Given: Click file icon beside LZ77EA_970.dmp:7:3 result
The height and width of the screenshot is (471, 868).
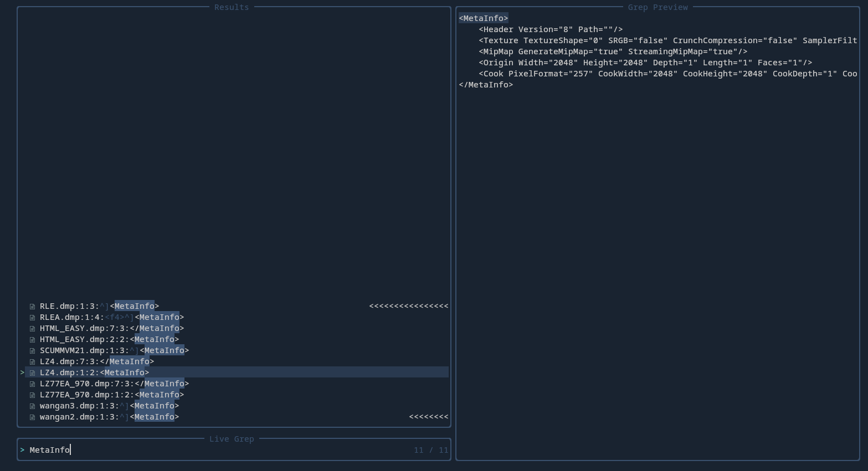Looking at the screenshot, I should 33,384.
